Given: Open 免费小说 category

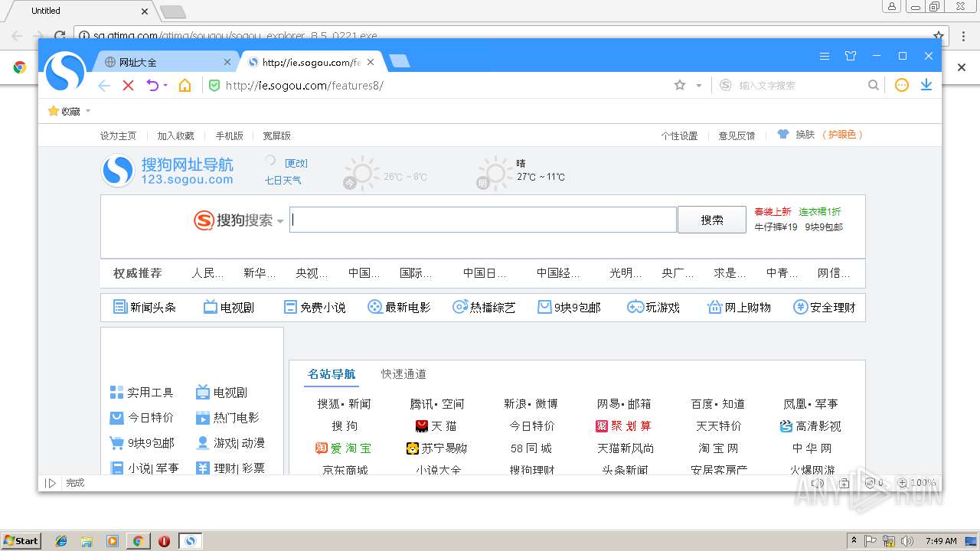Looking at the screenshot, I should 315,307.
